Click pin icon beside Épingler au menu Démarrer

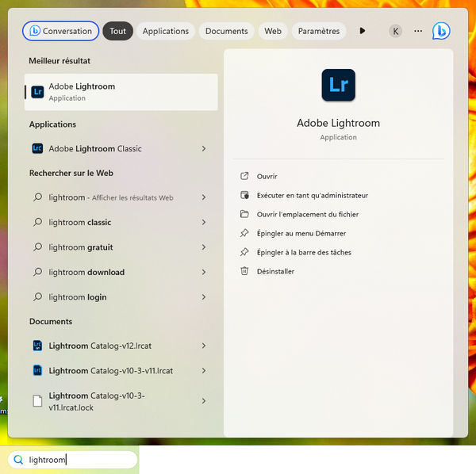click(x=244, y=233)
